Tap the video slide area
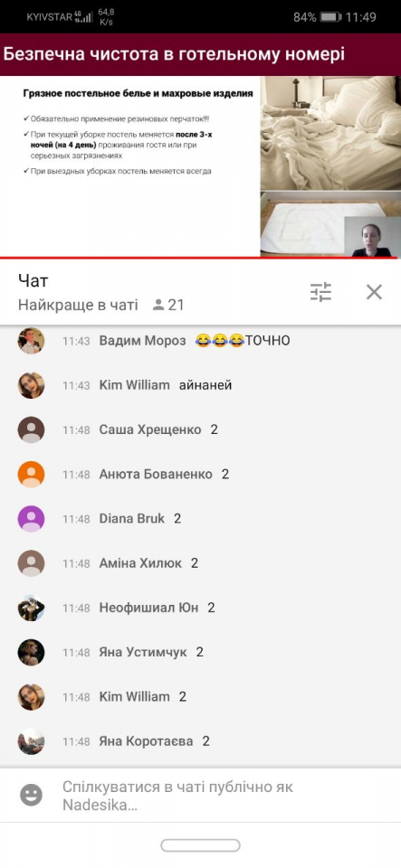Viewport: 401px width, 868px height. [201, 166]
